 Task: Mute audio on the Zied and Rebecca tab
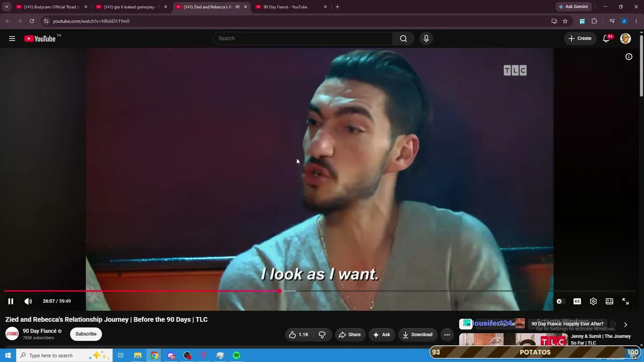(237, 7)
